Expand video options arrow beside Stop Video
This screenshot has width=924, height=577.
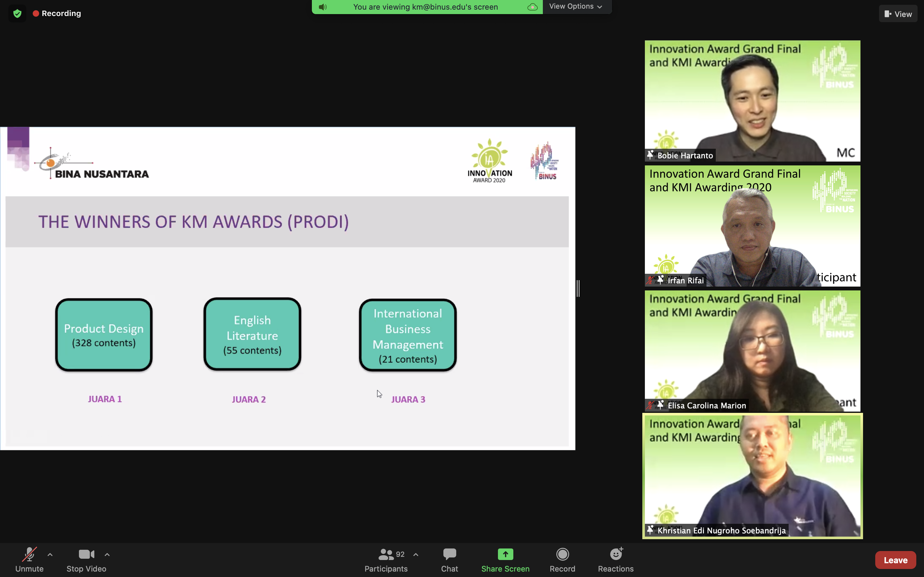(107, 555)
